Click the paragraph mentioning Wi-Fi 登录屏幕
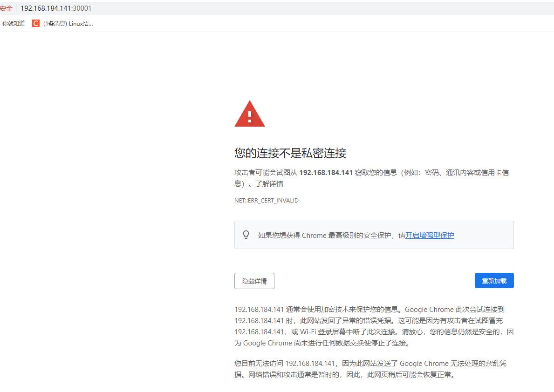 tap(373, 326)
